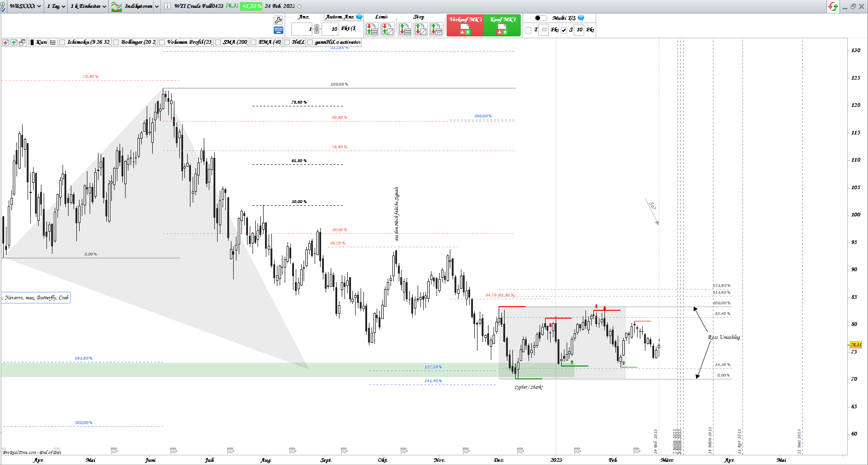Click the detach window icon beside Kurs
868x465 pixels.
click(22, 42)
